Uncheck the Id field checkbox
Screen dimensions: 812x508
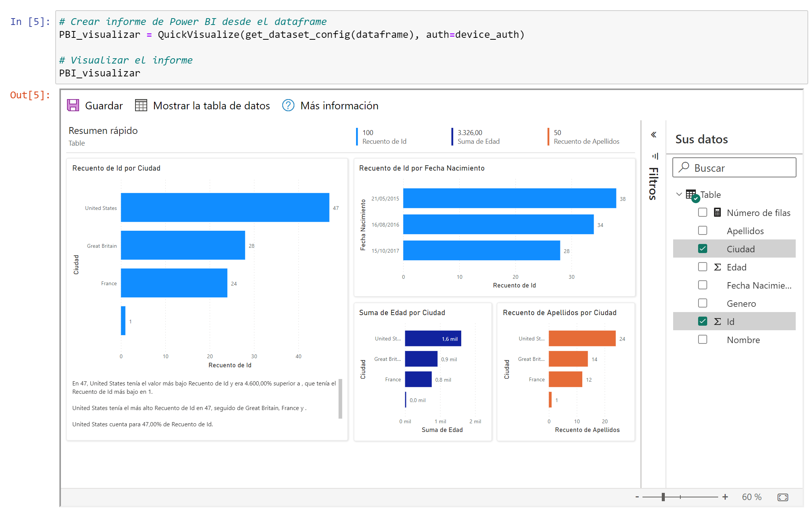(703, 321)
